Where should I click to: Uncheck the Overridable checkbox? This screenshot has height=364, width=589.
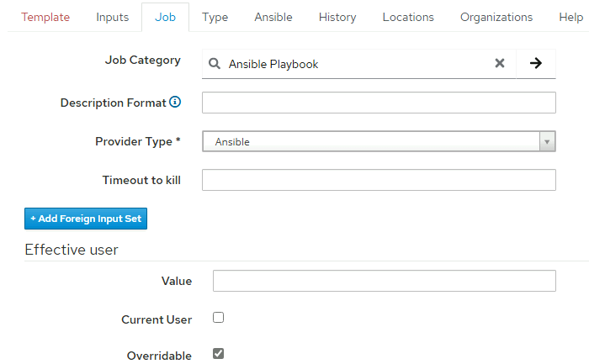coord(218,354)
